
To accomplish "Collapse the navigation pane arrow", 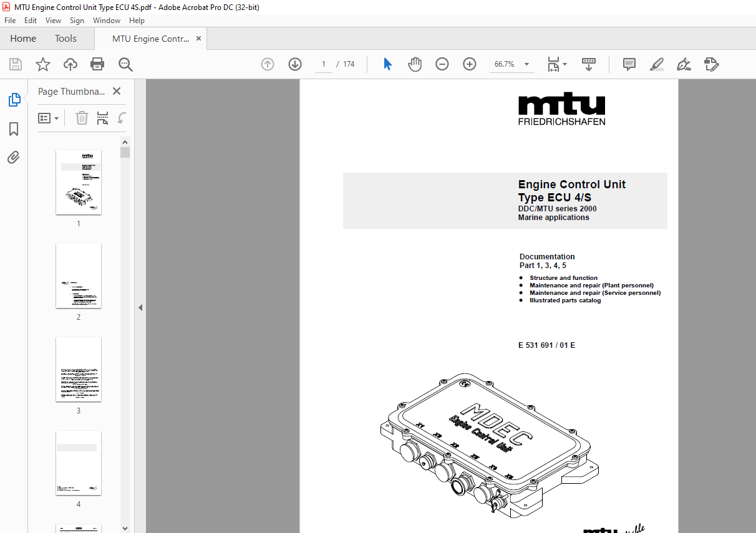I will 140,307.
